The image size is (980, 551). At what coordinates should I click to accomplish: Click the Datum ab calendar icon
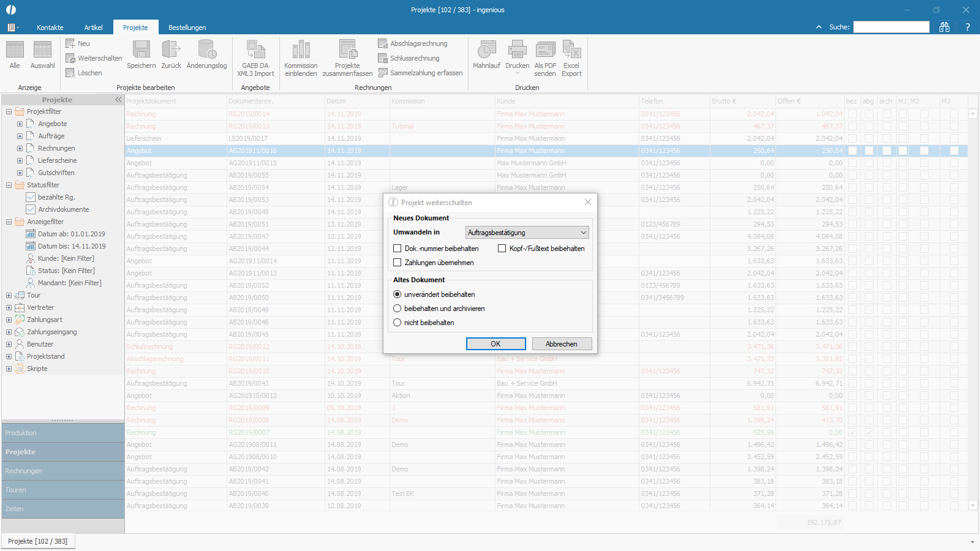point(31,234)
